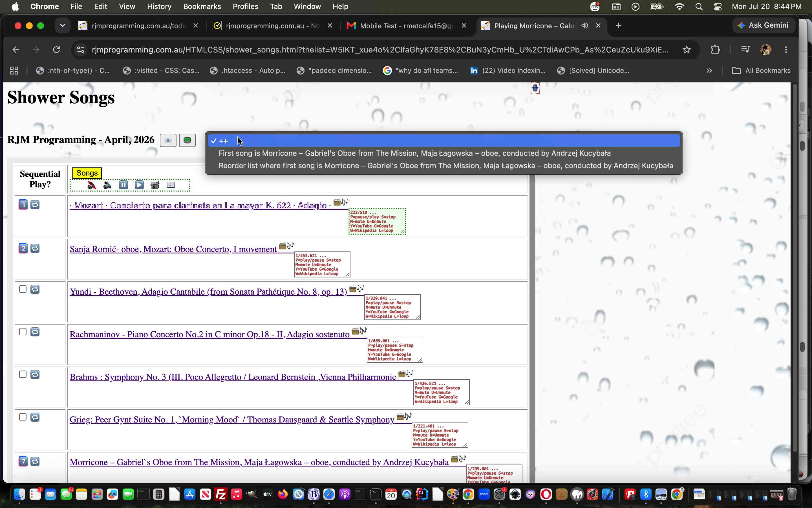
Task: Click loop icon for Brahms Symphony row
Action: (x=35, y=374)
